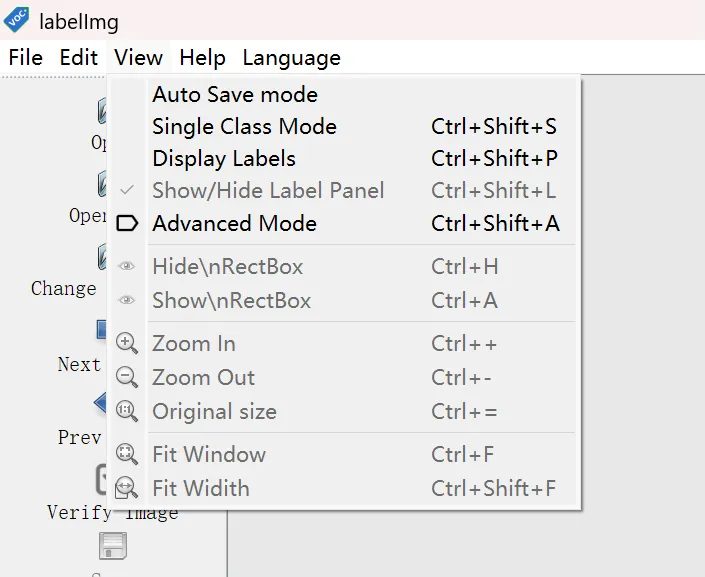Image resolution: width=705 pixels, height=577 pixels.
Task: Expand the Language menu
Action: tap(291, 58)
